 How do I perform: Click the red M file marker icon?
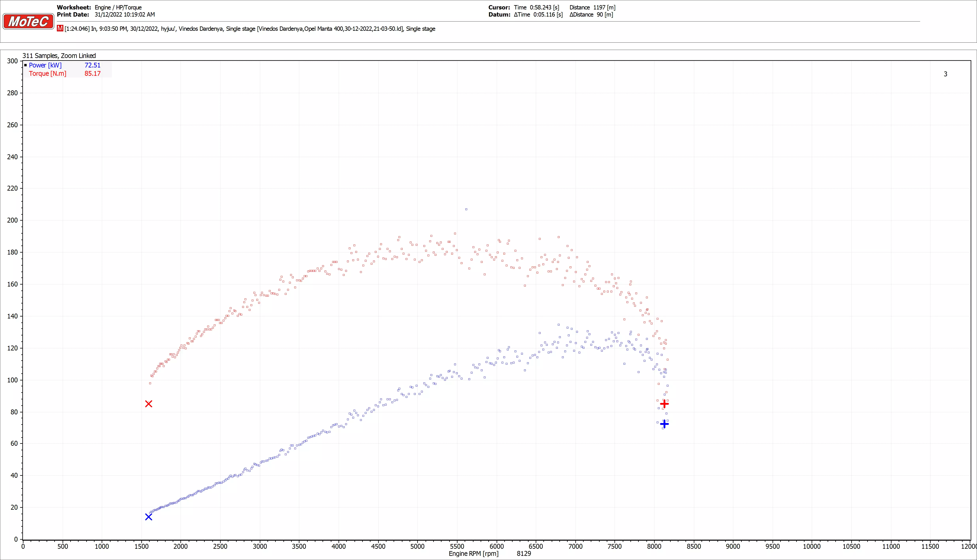pos(60,28)
